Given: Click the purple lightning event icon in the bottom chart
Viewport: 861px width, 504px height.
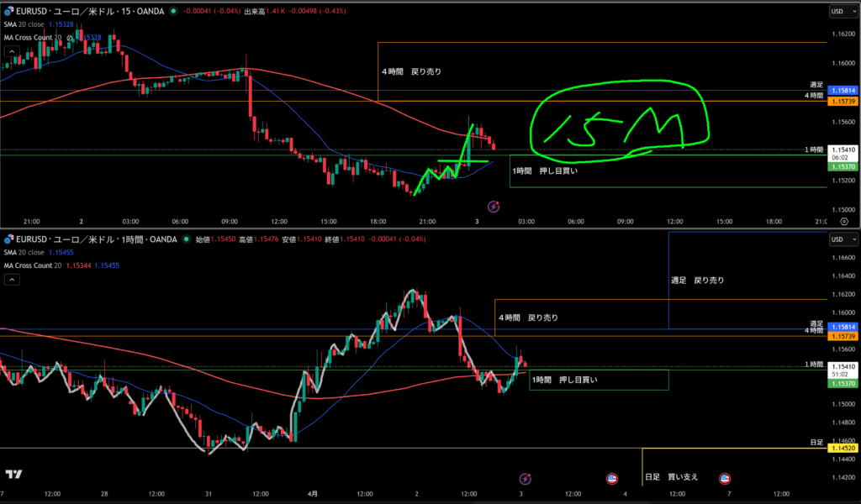Looking at the screenshot, I should pos(526,479).
